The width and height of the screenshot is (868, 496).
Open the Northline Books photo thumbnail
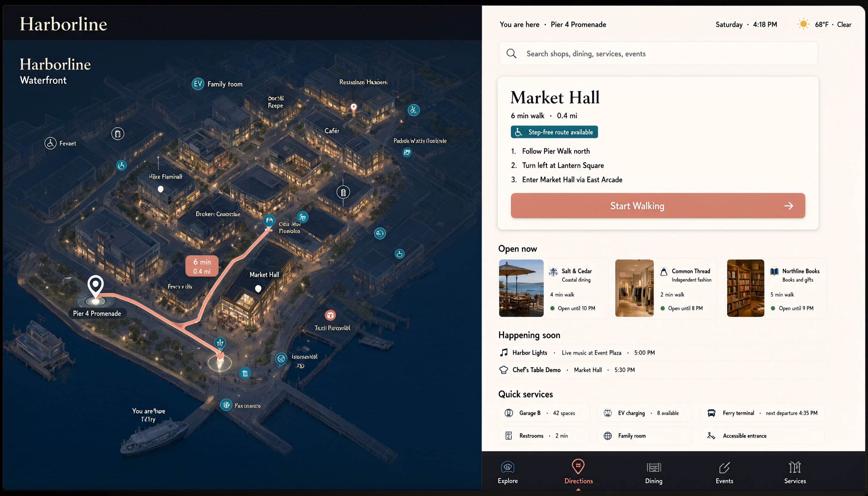pos(746,288)
